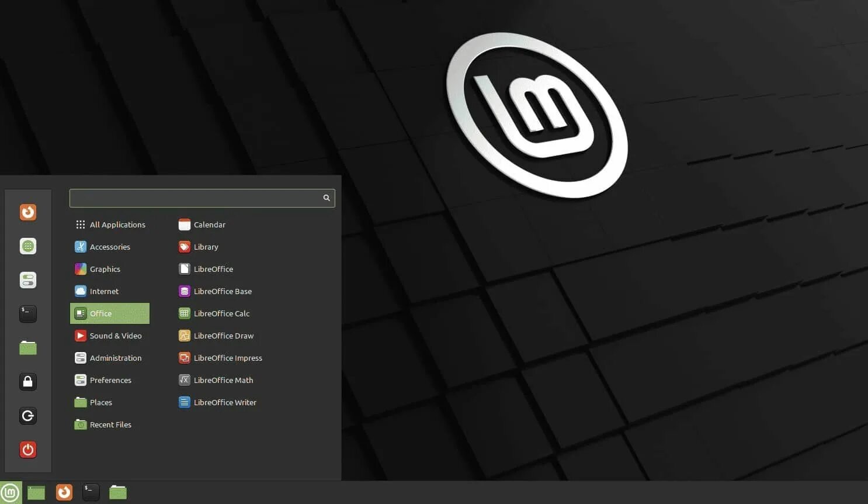Select the Office category
This screenshot has width=868, height=504.
(110, 313)
